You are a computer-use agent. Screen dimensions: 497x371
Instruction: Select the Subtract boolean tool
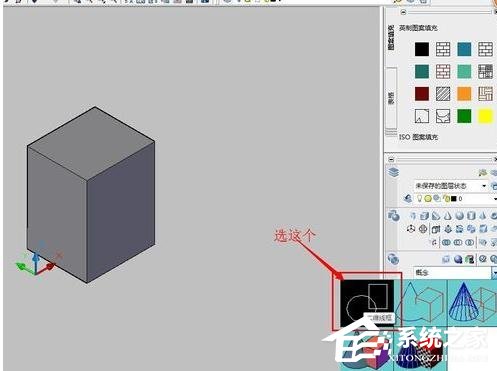pyautogui.click(x=458, y=242)
